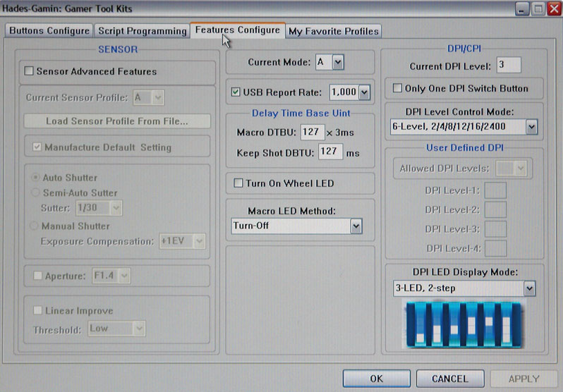Open the Script Programming tab
Image resolution: width=563 pixels, height=392 pixels.
click(143, 31)
